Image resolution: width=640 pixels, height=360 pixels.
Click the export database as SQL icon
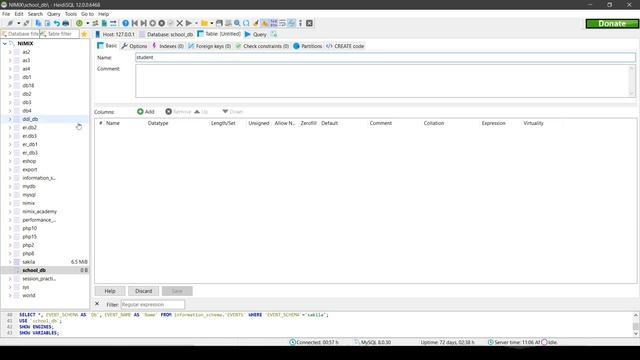click(104, 23)
